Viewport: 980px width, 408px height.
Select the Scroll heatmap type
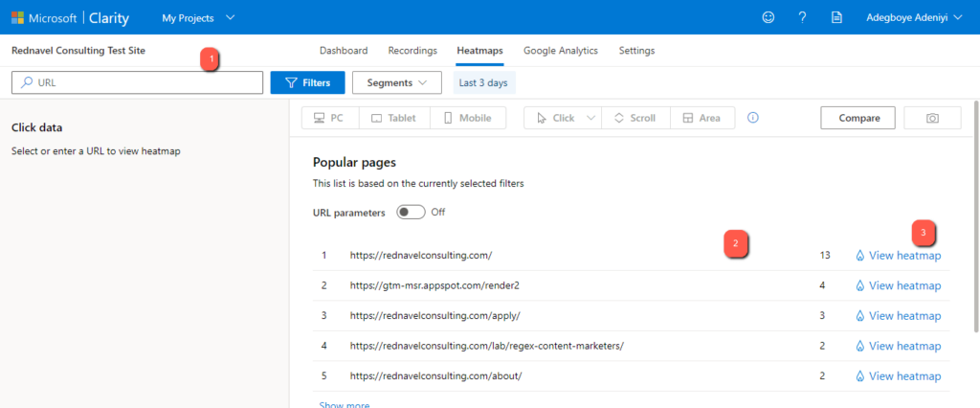pos(635,118)
